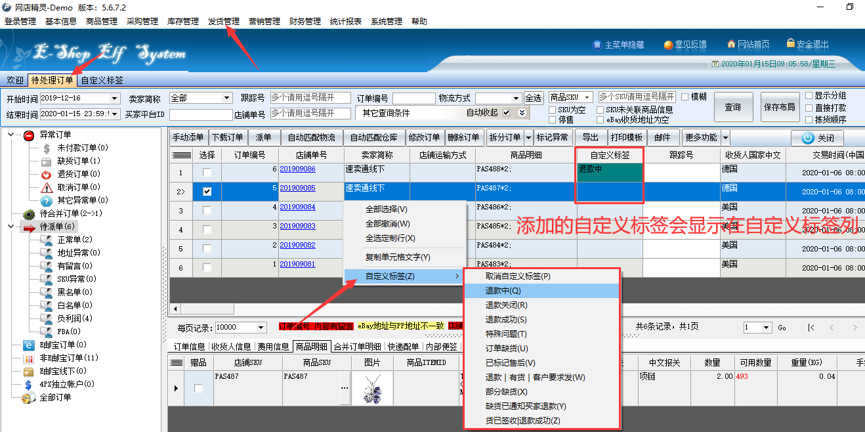Image resolution: width=865 pixels, height=432 pixels.
Task: Click the 全选 button next to 物流方式
Action: [533, 98]
